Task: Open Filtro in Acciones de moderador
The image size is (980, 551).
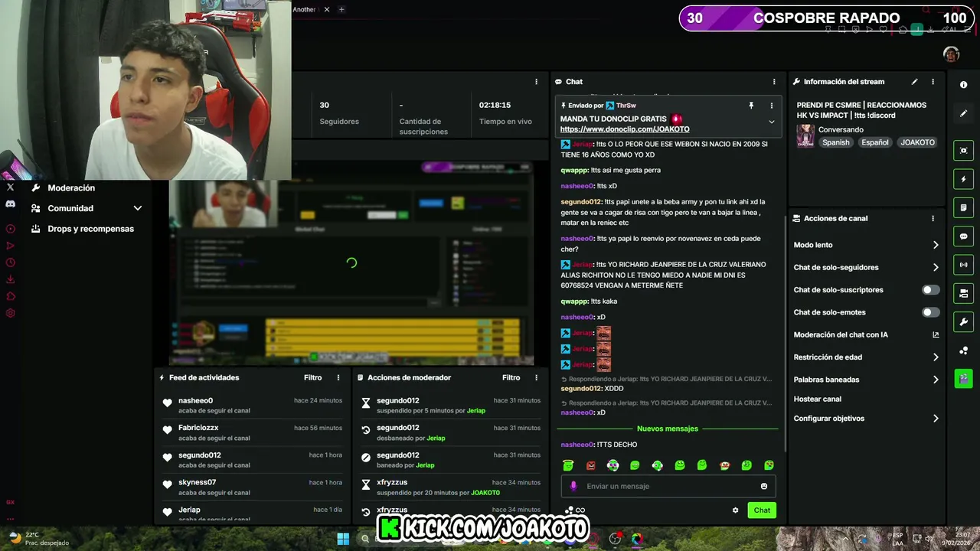Action: pyautogui.click(x=511, y=377)
